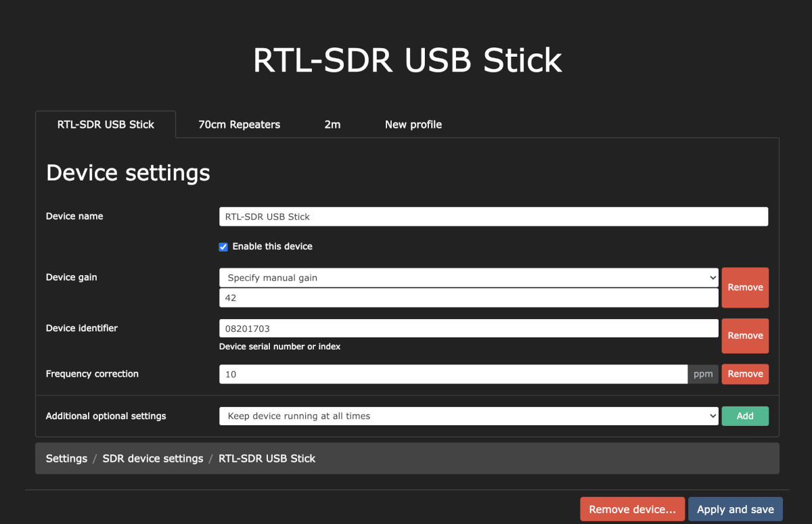Screen dimensions: 812x524
Task: Remove the Frequency correction setting
Action: (745, 374)
